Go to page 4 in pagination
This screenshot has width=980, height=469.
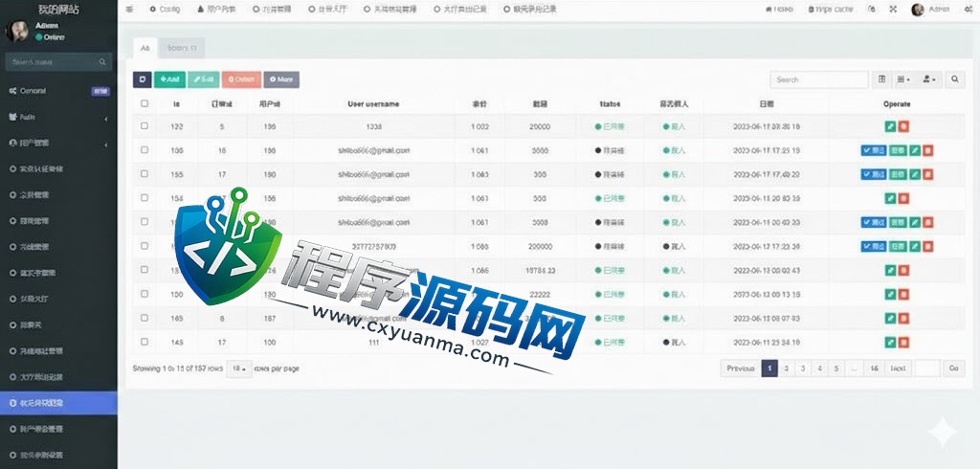819,368
